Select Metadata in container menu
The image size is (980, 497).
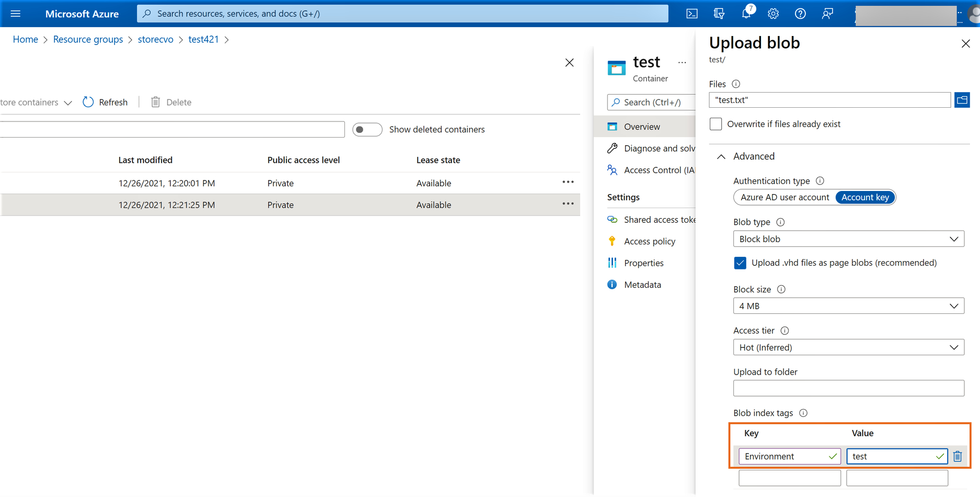click(642, 285)
